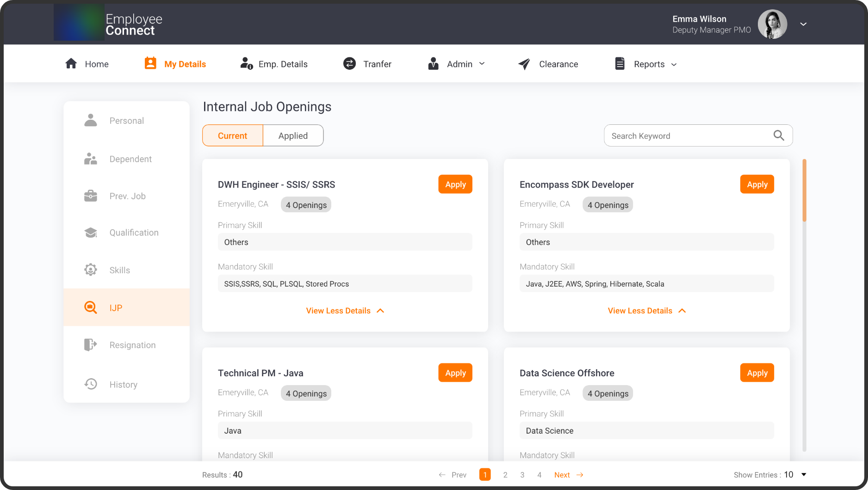Click the Tranfer swap-arrows icon
868x490 pixels.
[350, 63]
